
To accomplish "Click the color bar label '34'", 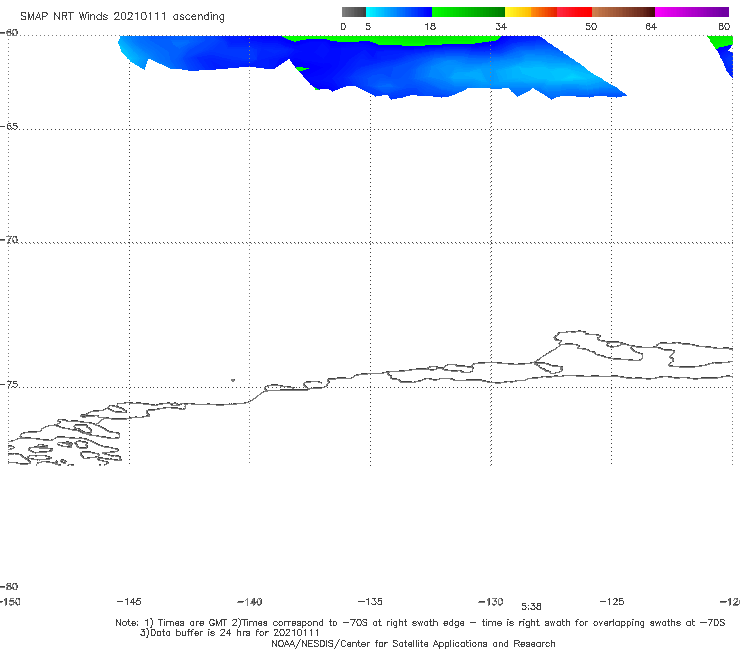I will click(x=501, y=26).
